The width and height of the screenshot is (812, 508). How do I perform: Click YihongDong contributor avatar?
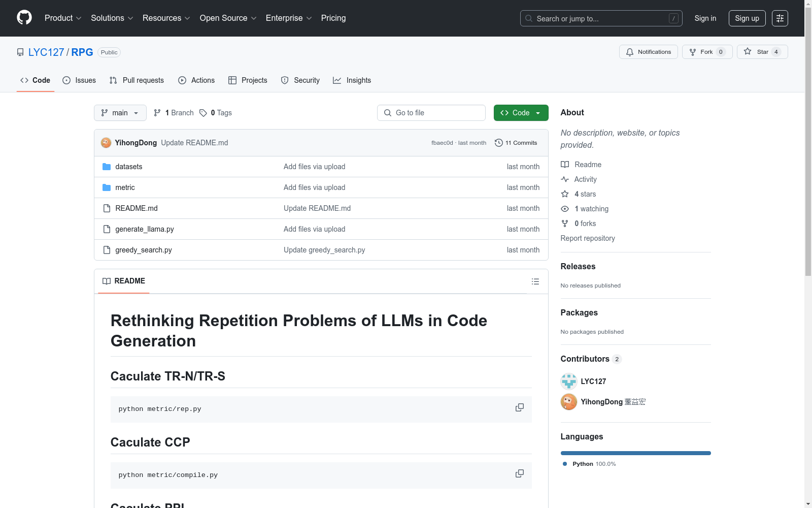click(x=569, y=402)
